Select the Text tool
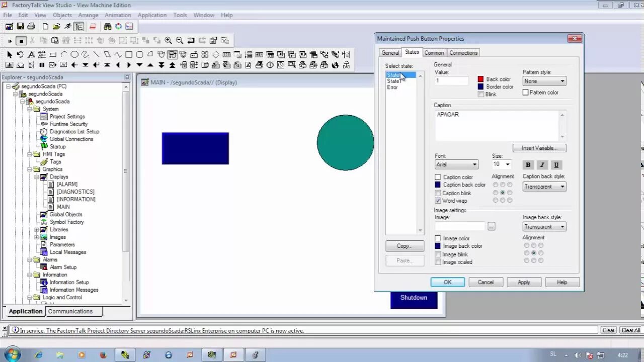The image size is (644, 362). point(31,54)
